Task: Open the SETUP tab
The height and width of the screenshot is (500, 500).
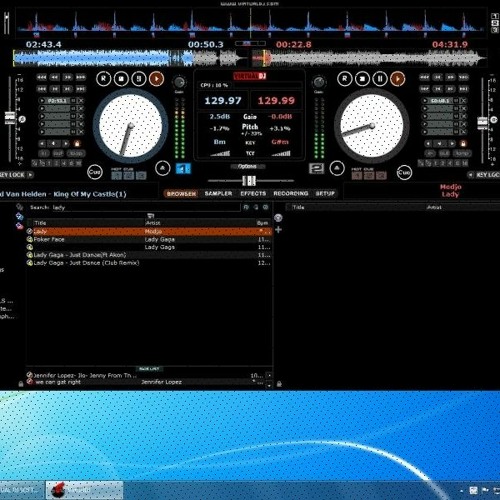Action: click(325, 194)
